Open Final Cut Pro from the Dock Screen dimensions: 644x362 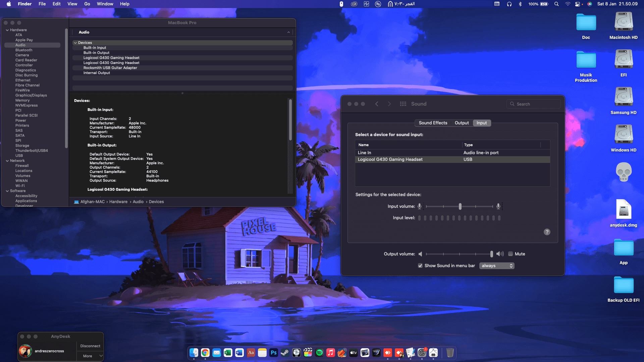click(308, 353)
